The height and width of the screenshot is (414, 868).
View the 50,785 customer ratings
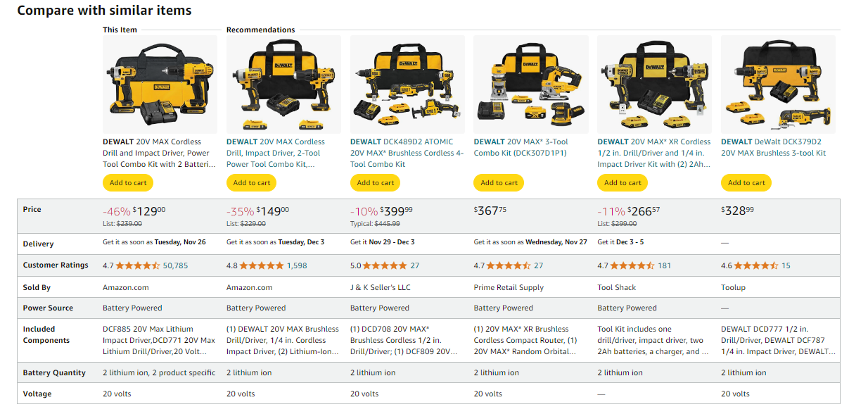click(175, 265)
